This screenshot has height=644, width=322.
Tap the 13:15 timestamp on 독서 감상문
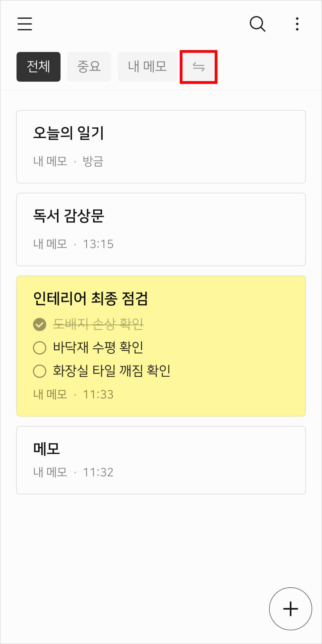click(98, 244)
